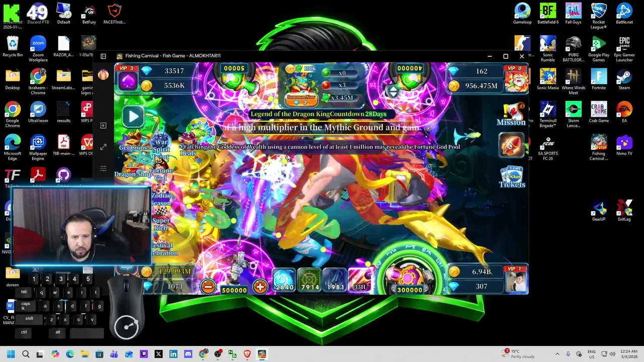Open the Google Play Games desktop shortcut
This screenshot has width=644, height=362.
click(599, 49)
